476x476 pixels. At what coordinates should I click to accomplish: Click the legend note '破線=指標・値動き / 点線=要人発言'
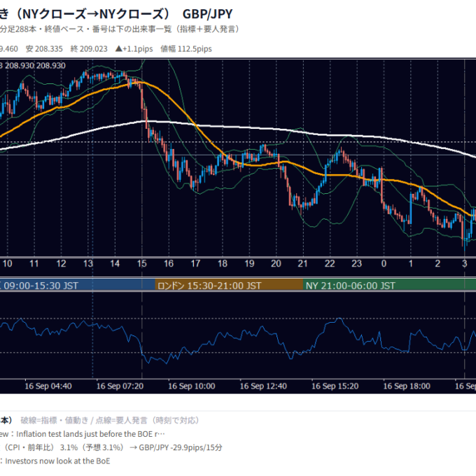pyautogui.click(x=83, y=421)
